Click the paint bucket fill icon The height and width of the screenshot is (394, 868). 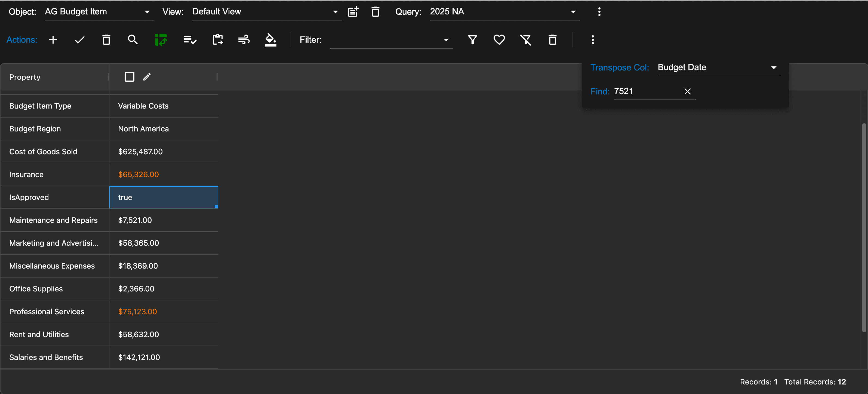point(270,40)
